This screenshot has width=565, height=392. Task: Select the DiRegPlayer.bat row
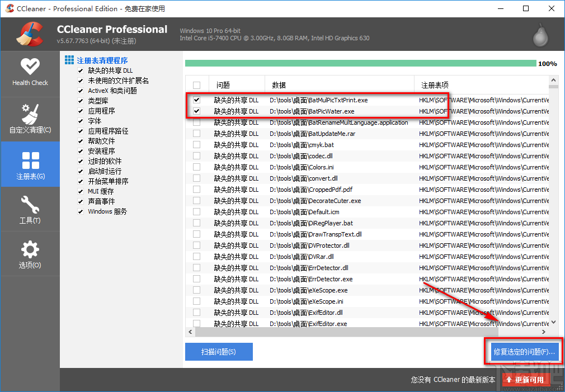(x=367, y=223)
